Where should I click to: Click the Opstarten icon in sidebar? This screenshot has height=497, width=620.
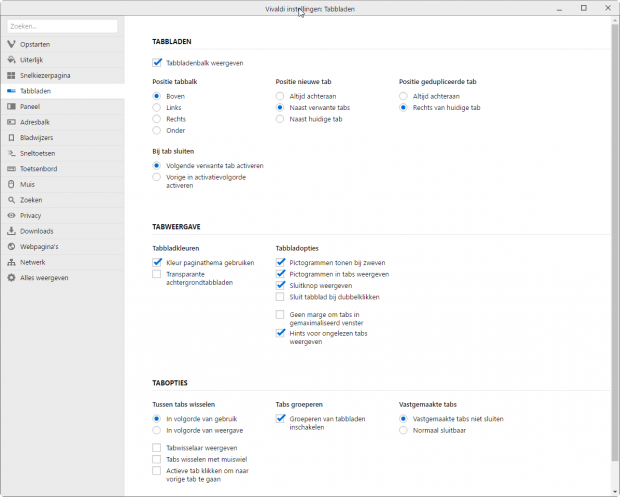[11, 44]
